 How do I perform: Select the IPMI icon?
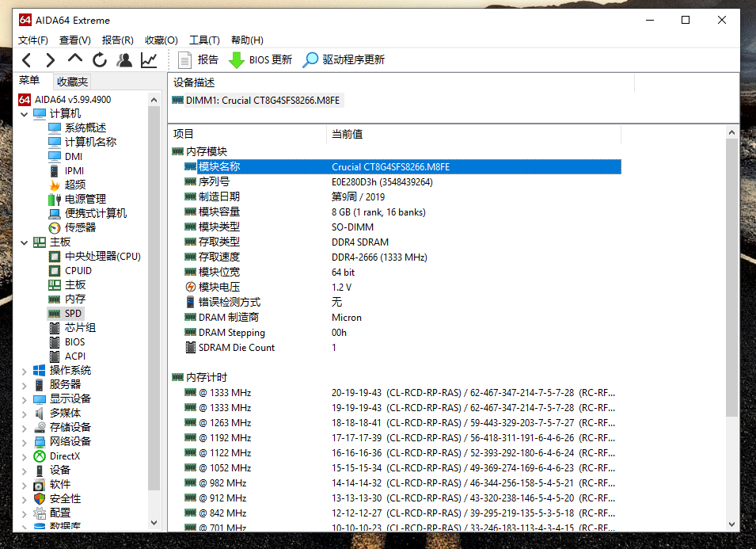55,171
